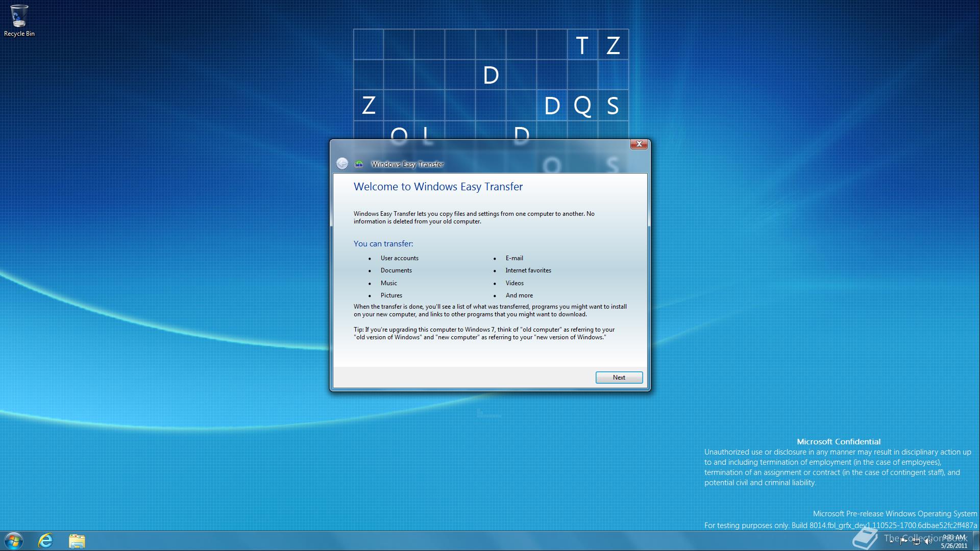Close the Windows Easy Transfer dialog
The width and height of the screenshot is (980, 551).
coord(639,144)
